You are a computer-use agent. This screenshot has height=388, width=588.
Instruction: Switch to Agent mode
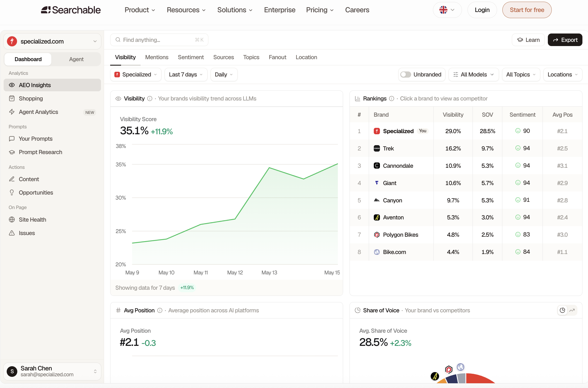point(76,59)
